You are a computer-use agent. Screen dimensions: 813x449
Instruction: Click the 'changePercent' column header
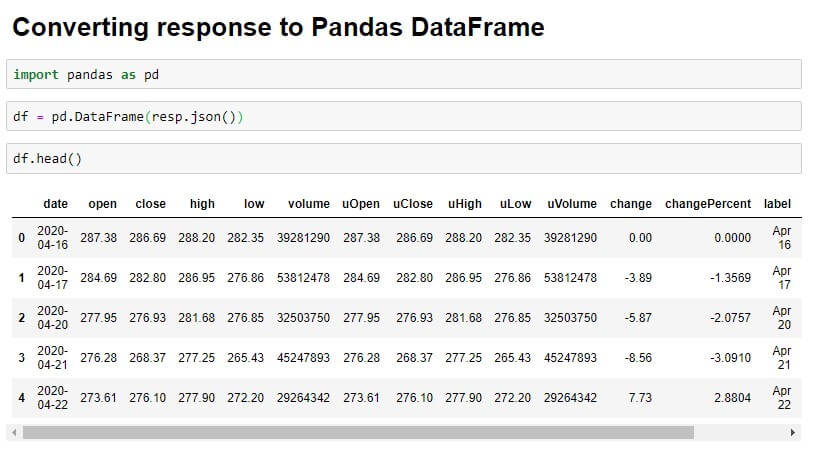708,204
